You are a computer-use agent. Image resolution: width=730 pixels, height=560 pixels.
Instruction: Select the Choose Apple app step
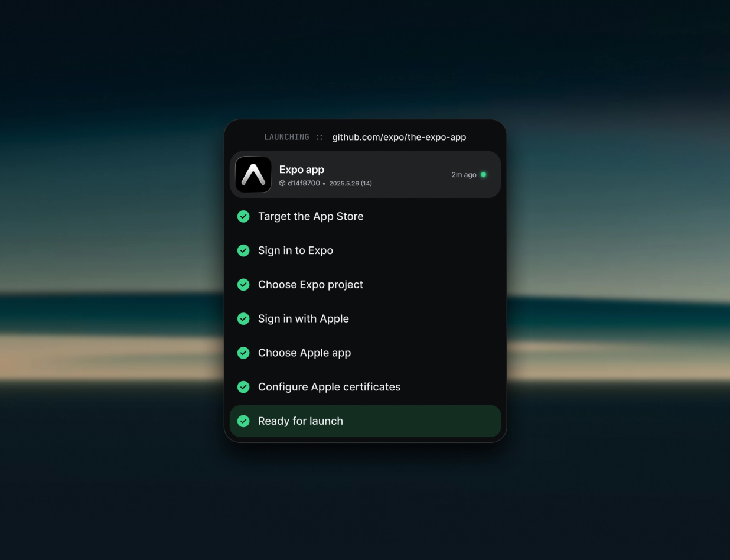[365, 353]
